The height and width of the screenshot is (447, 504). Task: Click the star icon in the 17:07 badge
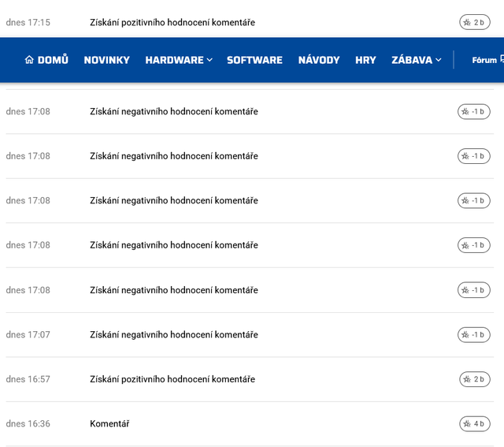click(x=465, y=335)
